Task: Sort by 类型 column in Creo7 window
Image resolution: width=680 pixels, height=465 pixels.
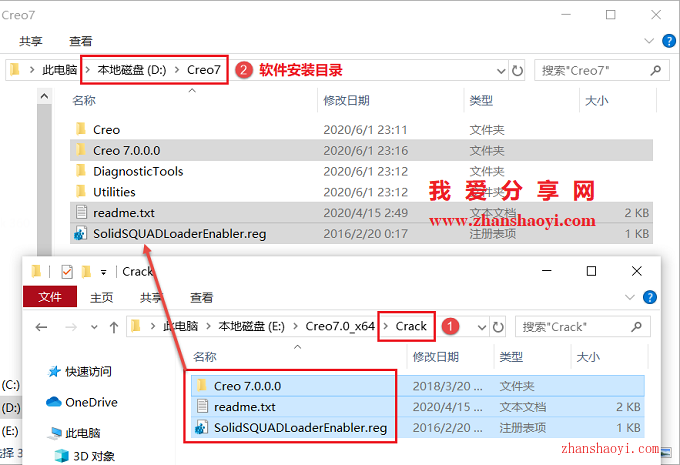Action: (481, 101)
